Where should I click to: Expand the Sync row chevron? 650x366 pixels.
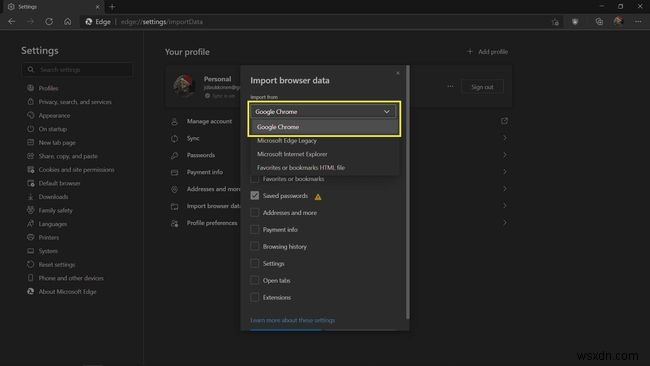(504, 138)
